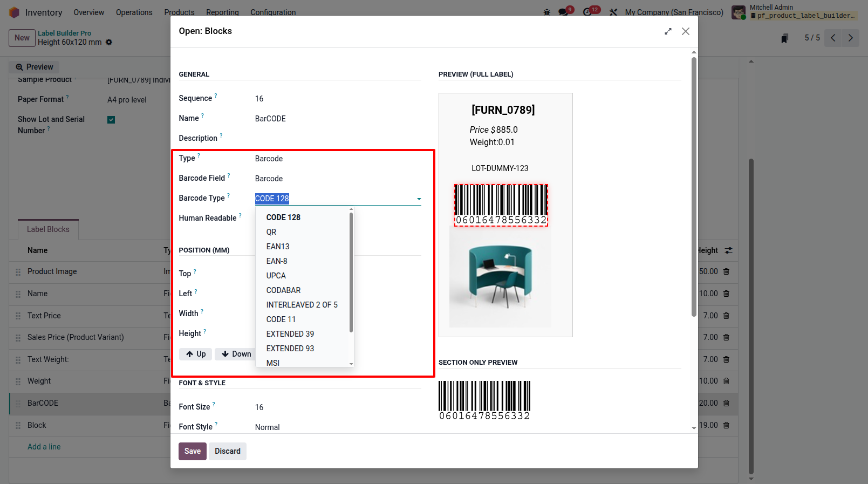Open the Operations menu
This screenshot has height=484, width=868.
(134, 12)
